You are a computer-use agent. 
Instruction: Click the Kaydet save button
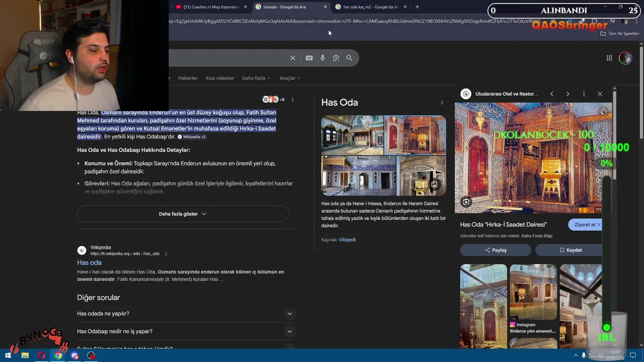569,250
